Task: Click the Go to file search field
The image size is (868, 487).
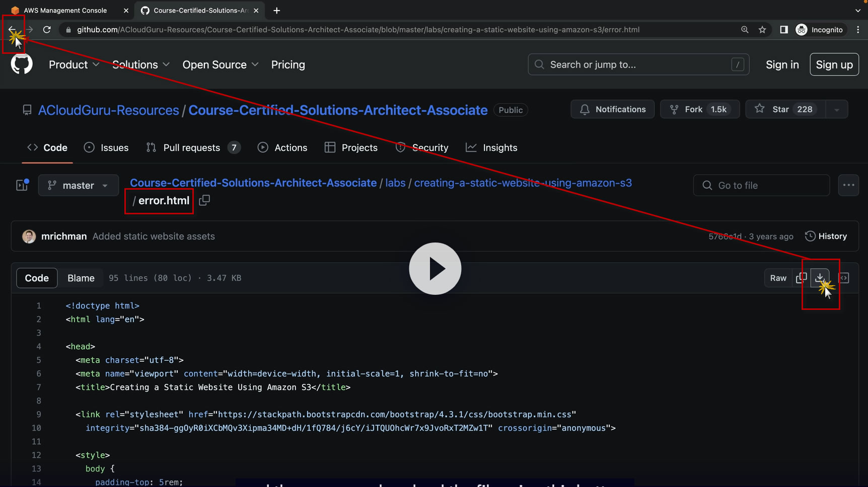Action: (x=761, y=185)
